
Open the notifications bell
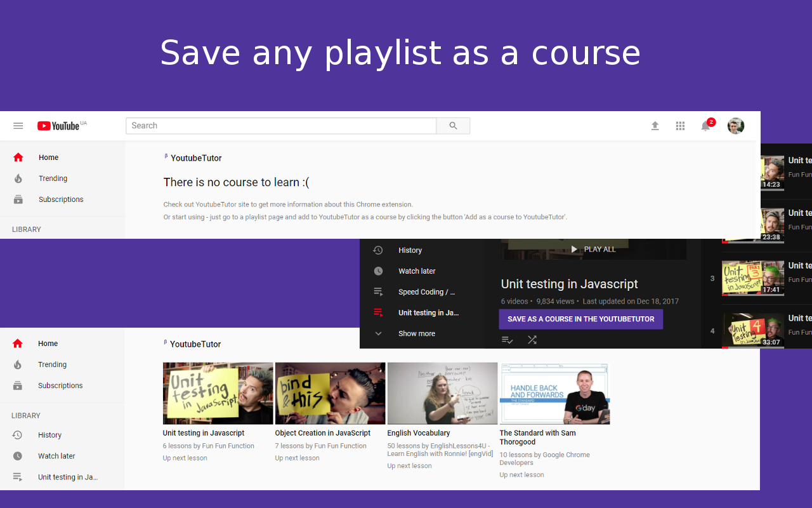(x=706, y=126)
